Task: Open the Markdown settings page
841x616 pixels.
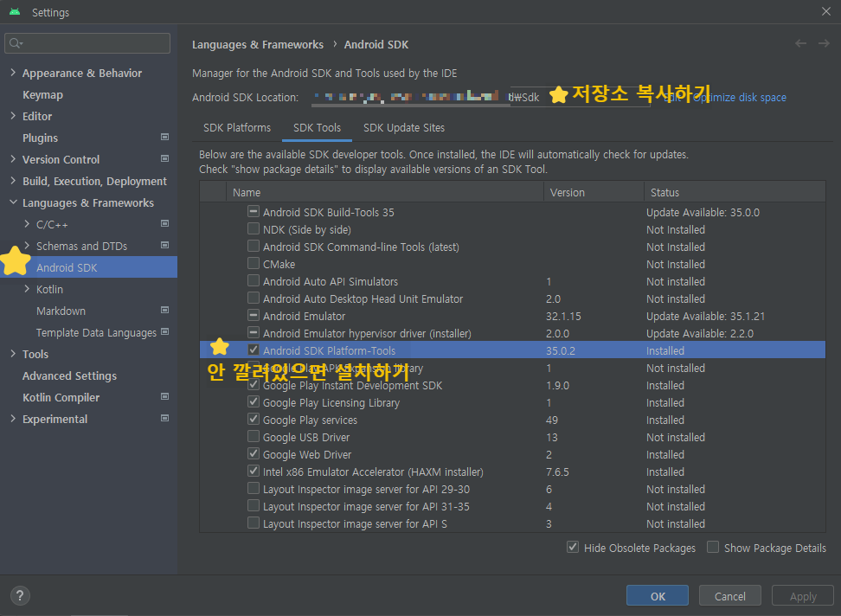Action: tap(61, 311)
